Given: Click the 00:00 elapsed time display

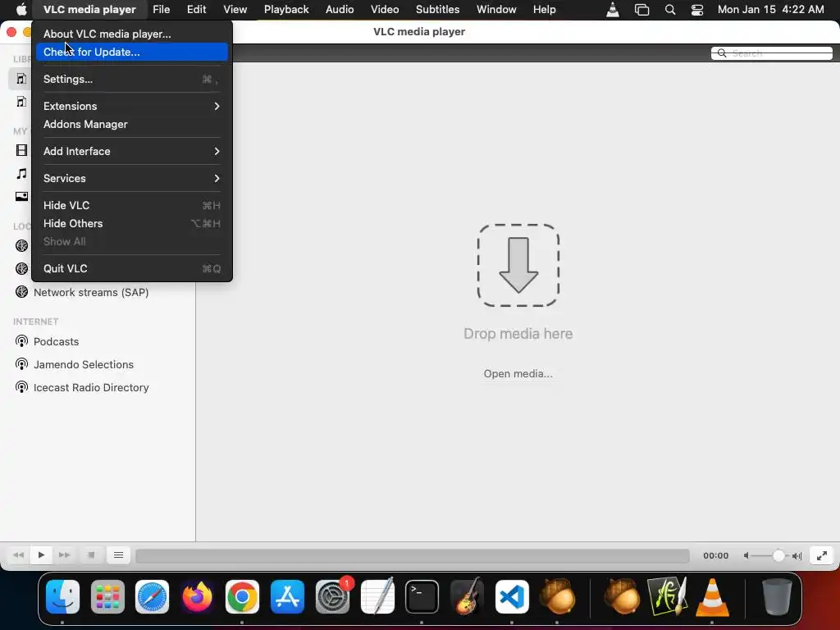Looking at the screenshot, I should tap(715, 555).
